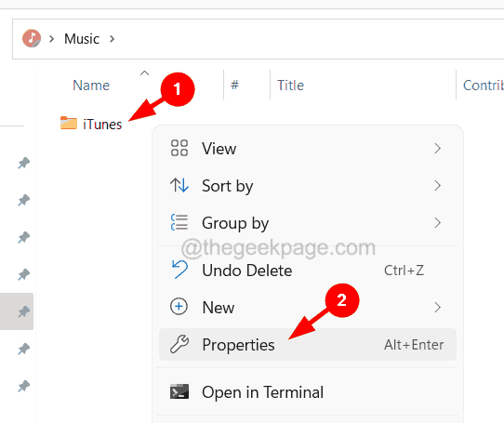504x423 pixels.
Task: Click the Open in Terminal icon
Action: 179,391
